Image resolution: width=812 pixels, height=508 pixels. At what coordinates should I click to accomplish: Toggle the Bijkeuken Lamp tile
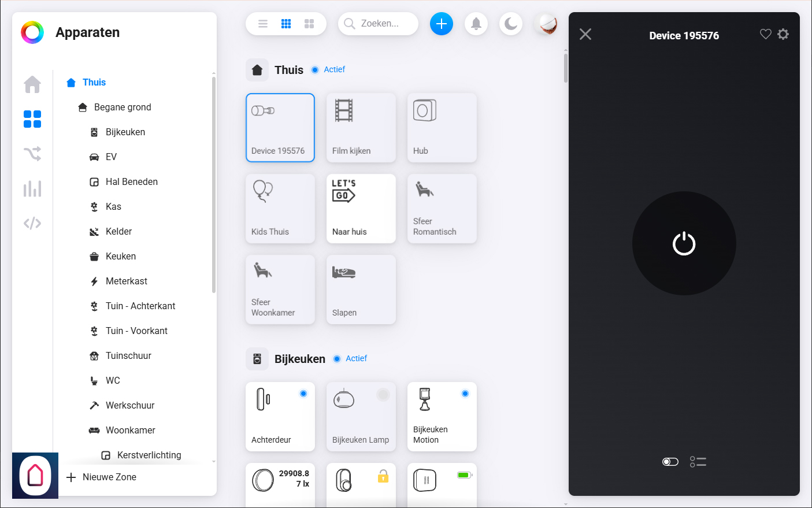[x=361, y=416]
